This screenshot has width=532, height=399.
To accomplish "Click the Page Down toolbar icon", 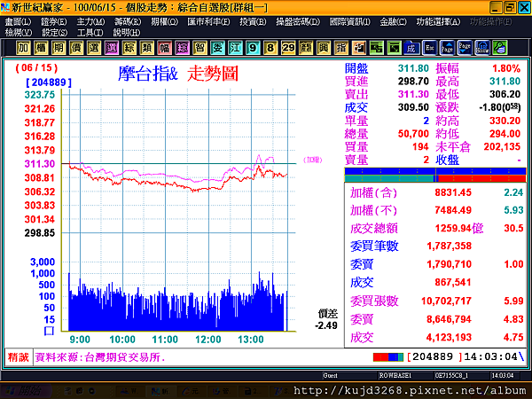I will [465, 48].
